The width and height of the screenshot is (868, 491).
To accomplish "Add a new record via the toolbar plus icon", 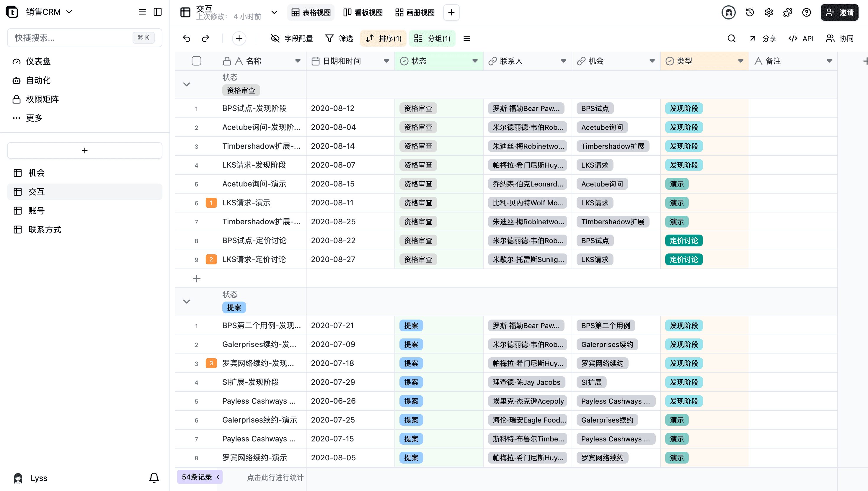I will (239, 38).
